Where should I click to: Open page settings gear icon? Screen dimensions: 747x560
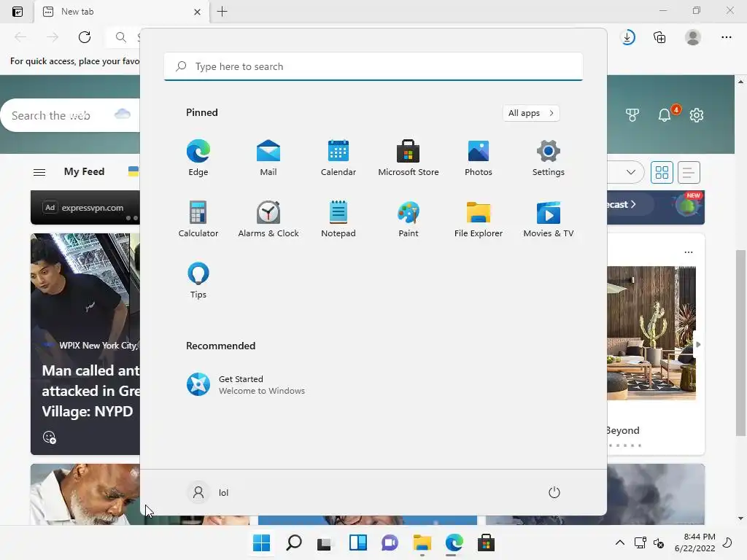[697, 114]
